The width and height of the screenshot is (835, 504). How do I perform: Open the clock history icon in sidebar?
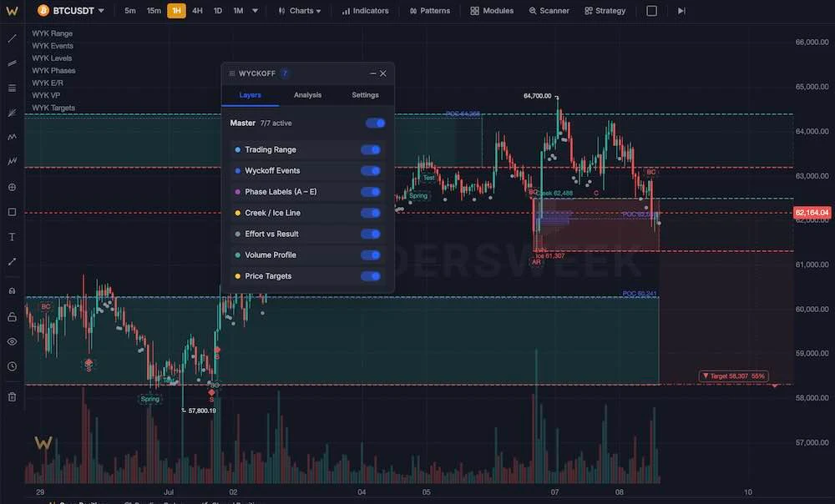click(x=12, y=366)
